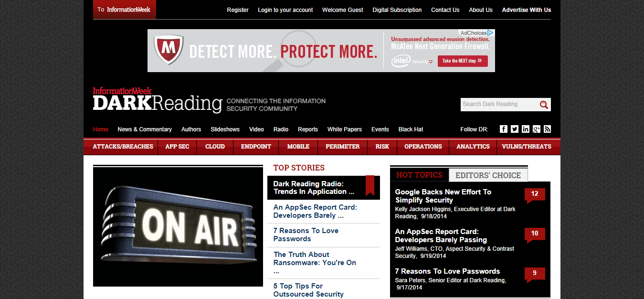Open the Endpoint section
Screen dimensions: 644x299
pyautogui.click(x=256, y=147)
